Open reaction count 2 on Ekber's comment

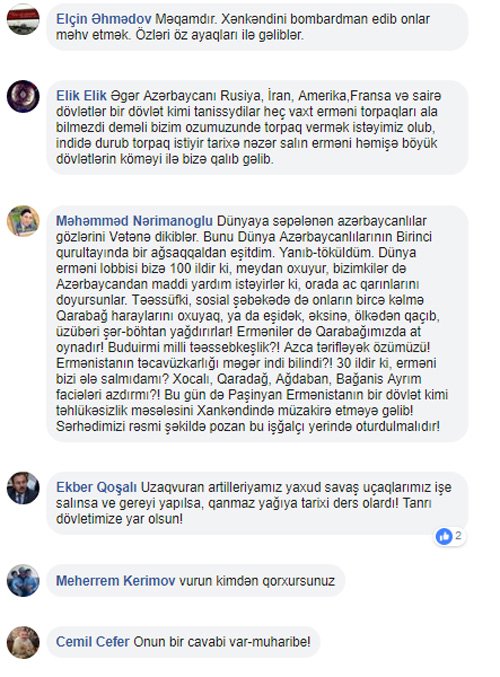click(458, 536)
